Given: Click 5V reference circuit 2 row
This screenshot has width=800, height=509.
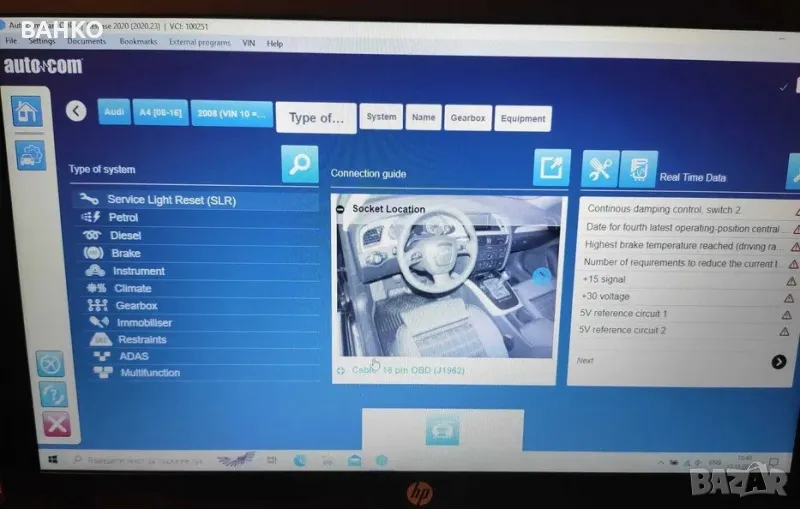Looking at the screenshot, I should [x=684, y=330].
